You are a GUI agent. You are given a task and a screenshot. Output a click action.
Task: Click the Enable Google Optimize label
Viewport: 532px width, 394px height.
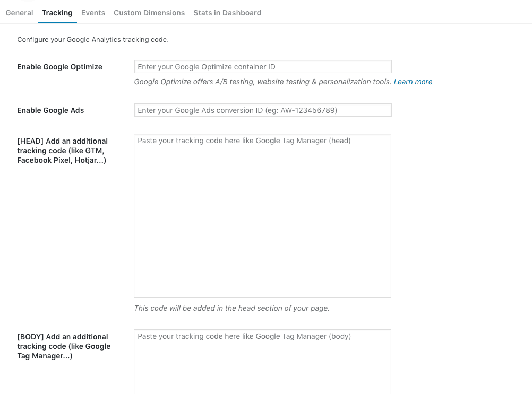tap(59, 67)
